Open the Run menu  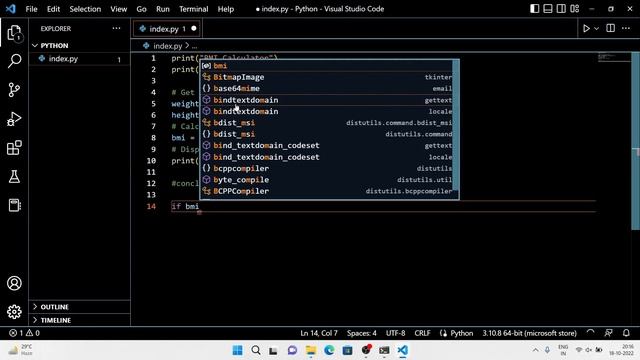tap(162, 9)
